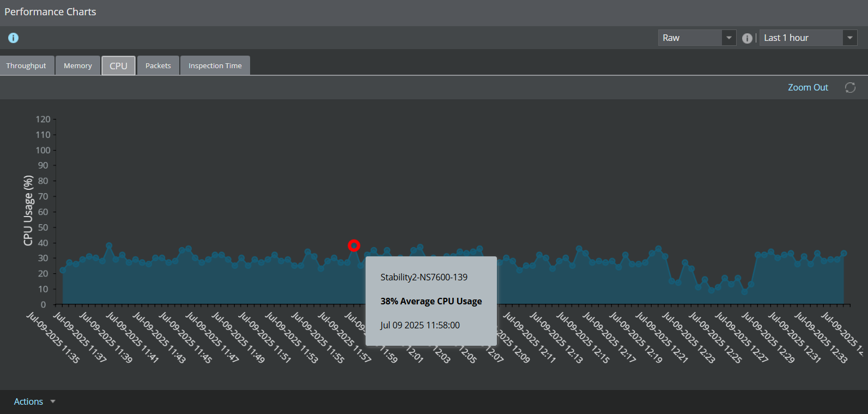Switch to the Throughput tab
The height and width of the screenshot is (414, 868).
point(27,65)
